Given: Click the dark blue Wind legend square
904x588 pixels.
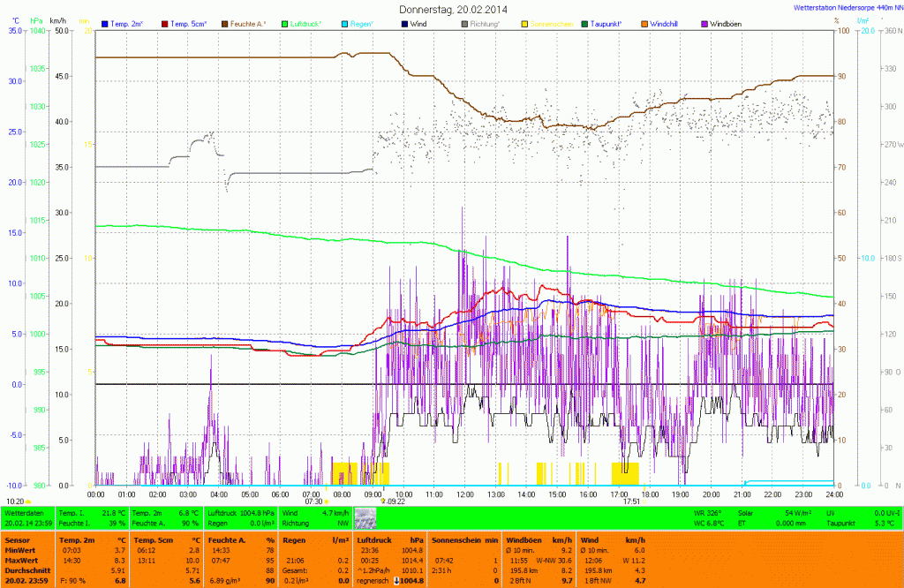Looking at the screenshot, I should click(x=405, y=23).
